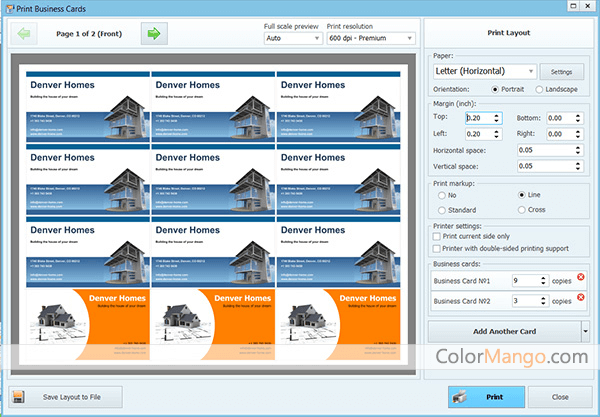600x417 pixels.
Task: Remove Business Card №2 with red X
Action: tap(581, 299)
